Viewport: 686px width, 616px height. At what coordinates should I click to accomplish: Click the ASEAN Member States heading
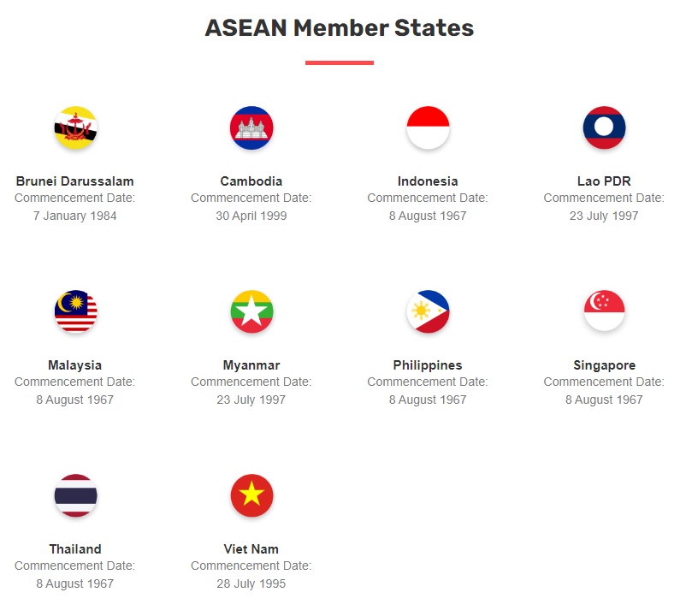[340, 28]
